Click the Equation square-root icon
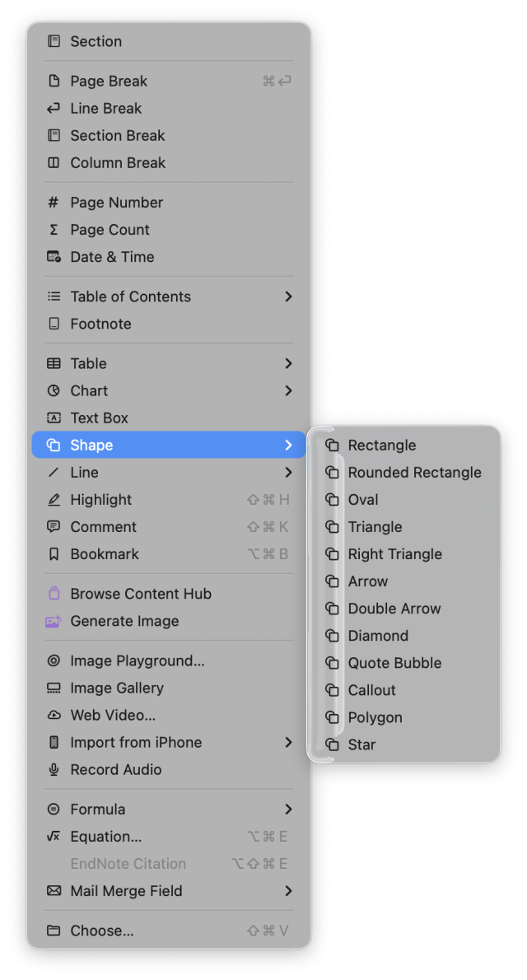Image resolution: width=527 pixels, height=980 pixels. coord(51,836)
